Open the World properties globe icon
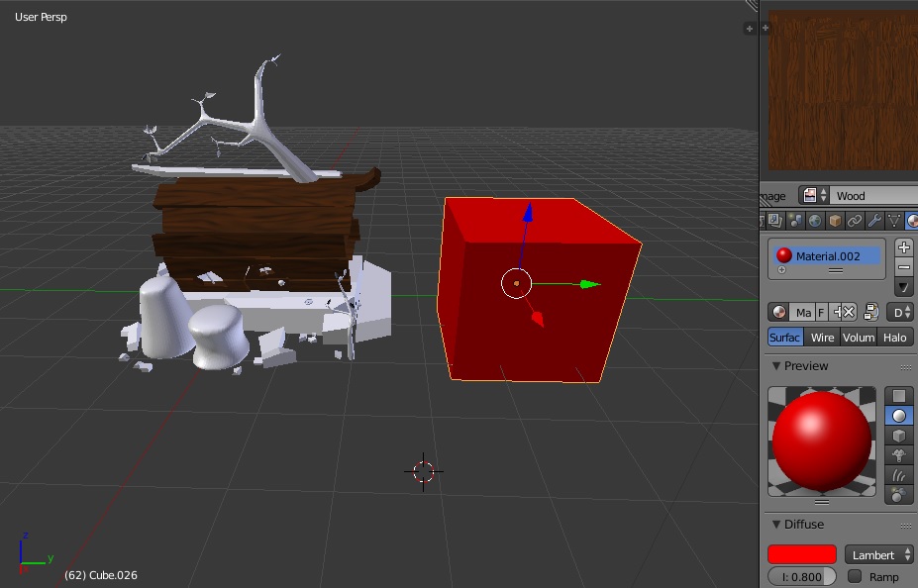 [814, 220]
